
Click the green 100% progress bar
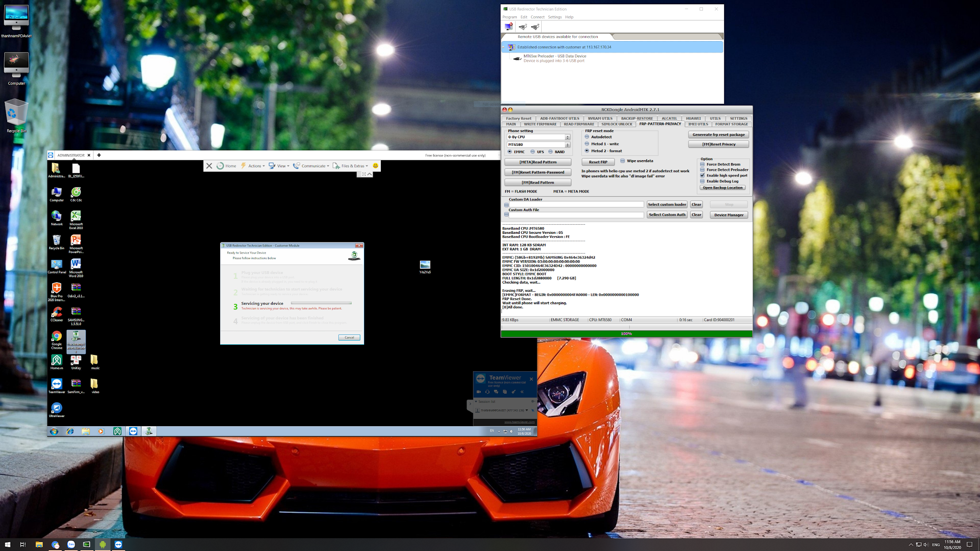click(626, 333)
